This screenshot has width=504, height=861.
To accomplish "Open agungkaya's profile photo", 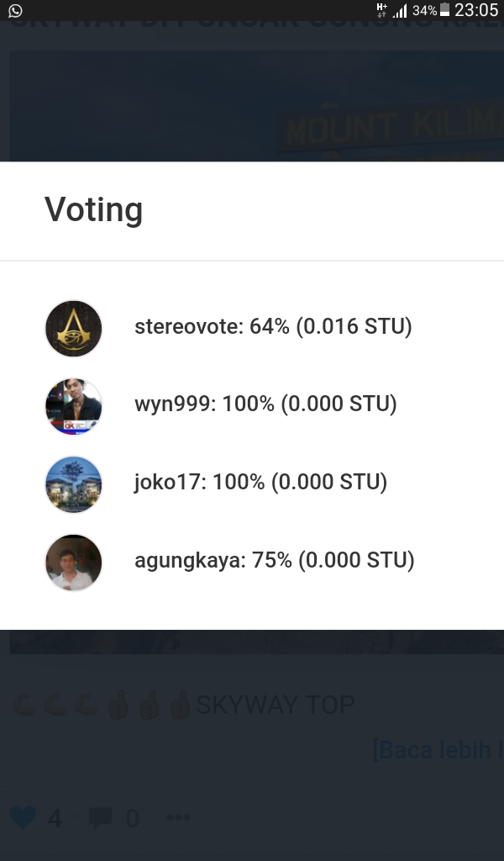I will pyautogui.click(x=73, y=561).
